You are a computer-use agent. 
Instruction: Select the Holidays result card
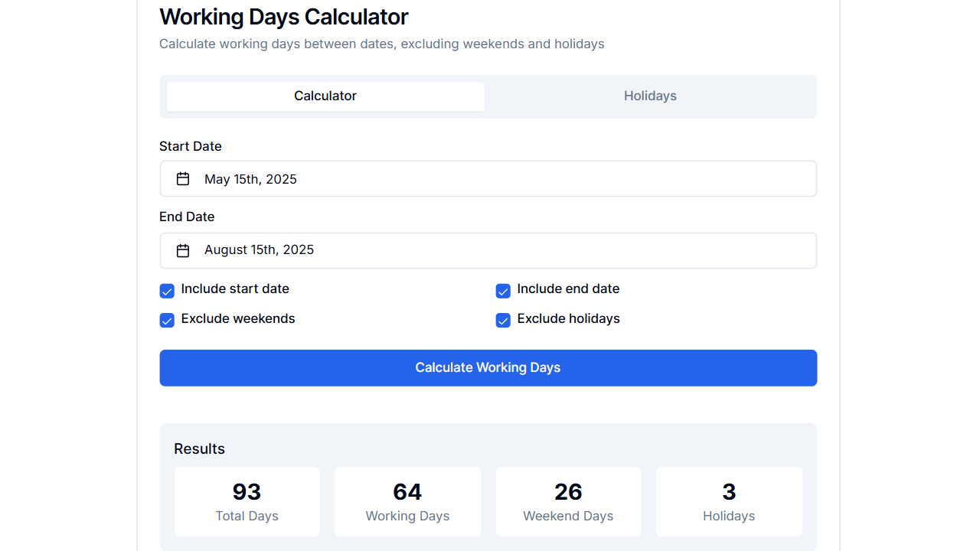click(728, 501)
